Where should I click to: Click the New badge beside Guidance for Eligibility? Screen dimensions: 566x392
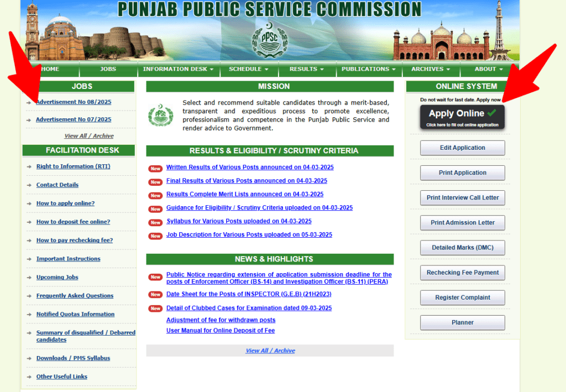point(155,209)
